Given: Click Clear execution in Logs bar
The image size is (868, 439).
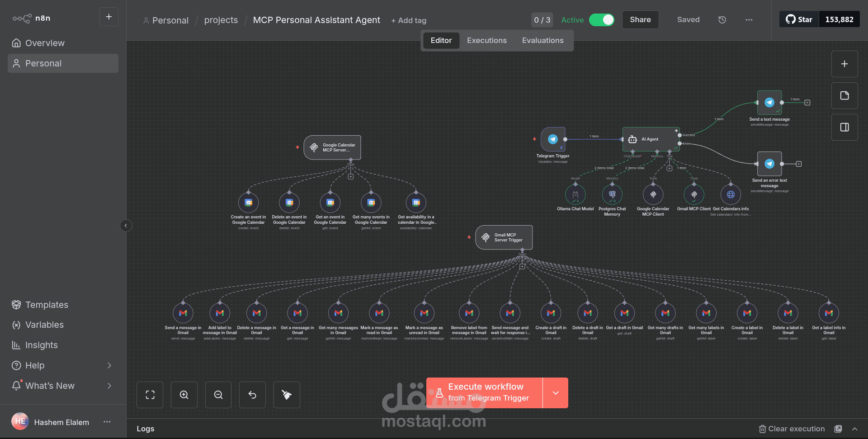Looking at the screenshot, I should coord(792,429).
